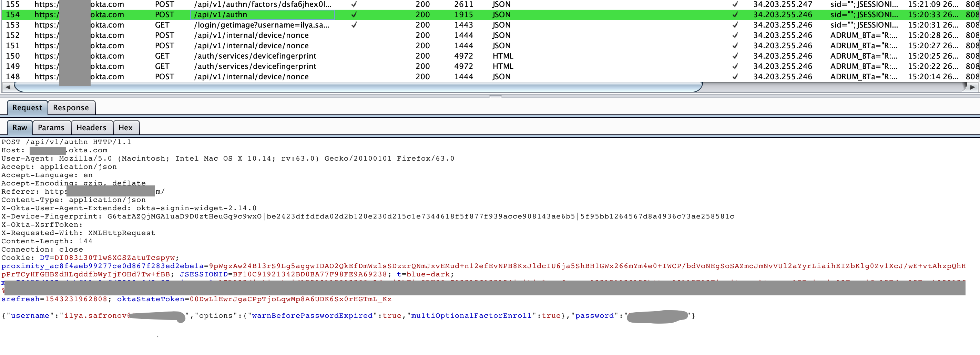Select history row 155 with the authn/factors request
Viewport: 980px width, 355px height.
pyautogui.click(x=263, y=4)
